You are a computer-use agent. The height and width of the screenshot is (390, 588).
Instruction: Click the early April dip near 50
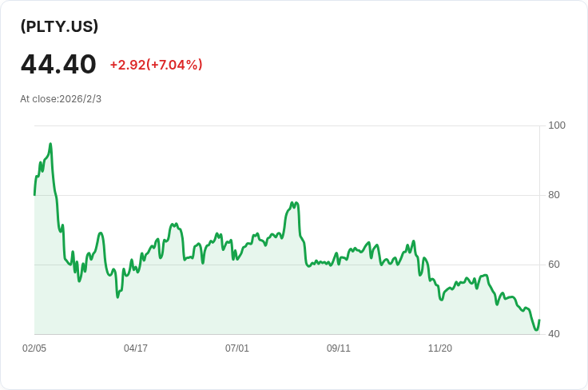(118, 297)
